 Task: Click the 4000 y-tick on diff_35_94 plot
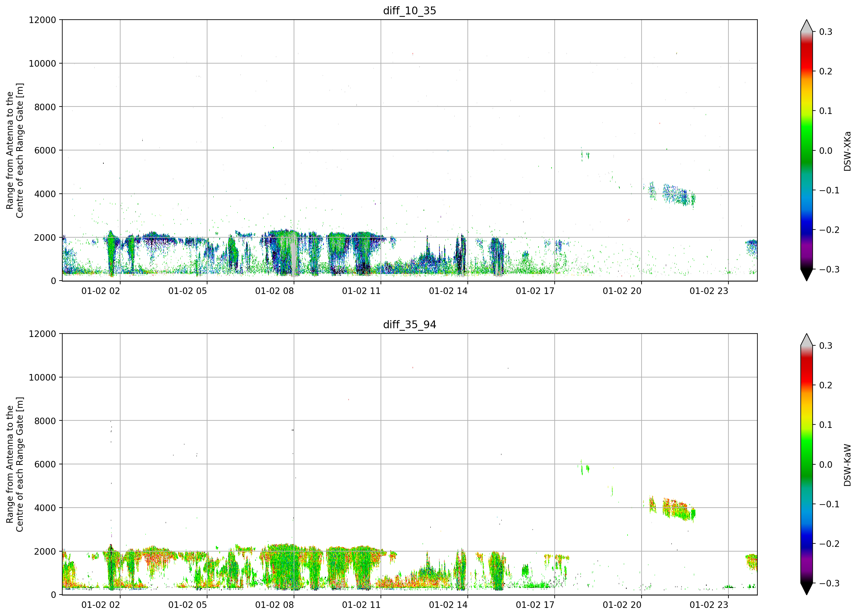45,508
